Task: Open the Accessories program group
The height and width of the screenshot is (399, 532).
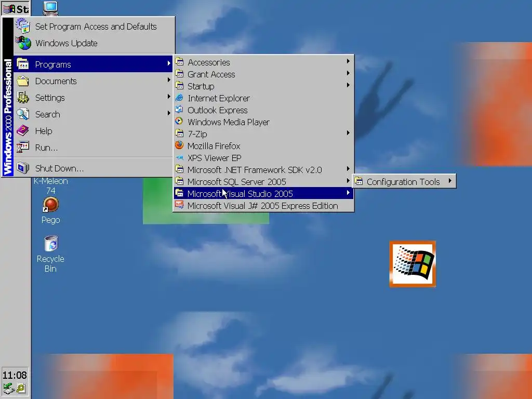Action: (263, 62)
